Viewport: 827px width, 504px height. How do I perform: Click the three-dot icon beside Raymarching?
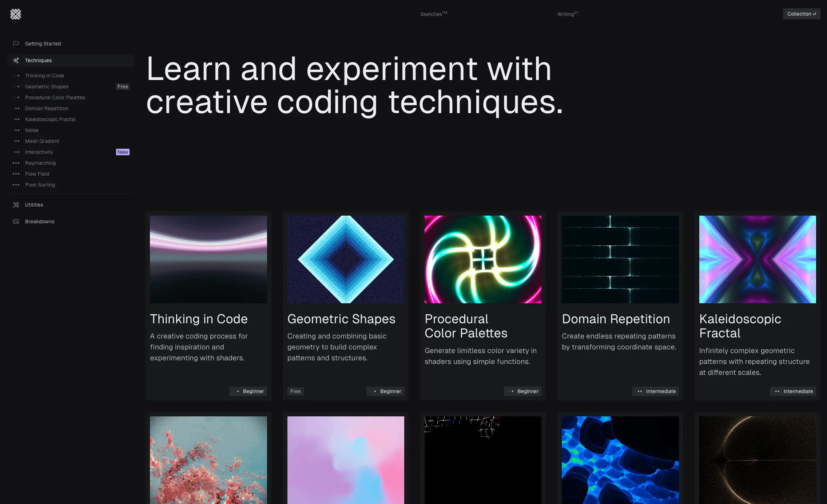tap(16, 163)
